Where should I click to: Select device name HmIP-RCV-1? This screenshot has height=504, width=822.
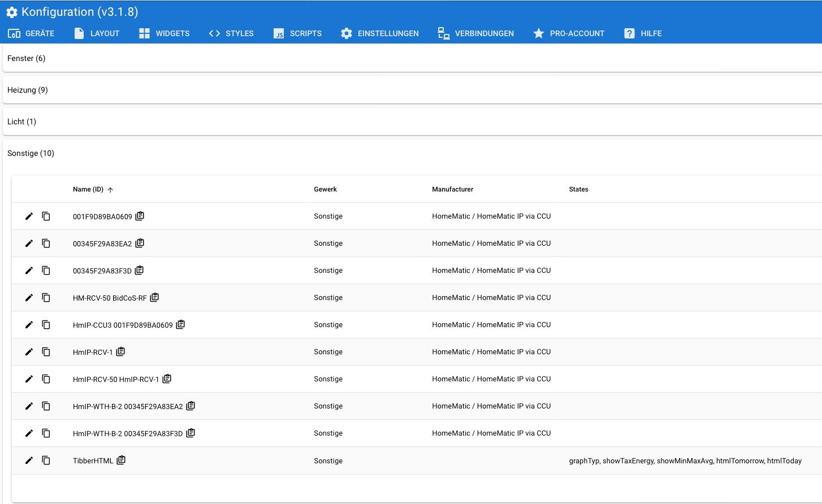(93, 352)
